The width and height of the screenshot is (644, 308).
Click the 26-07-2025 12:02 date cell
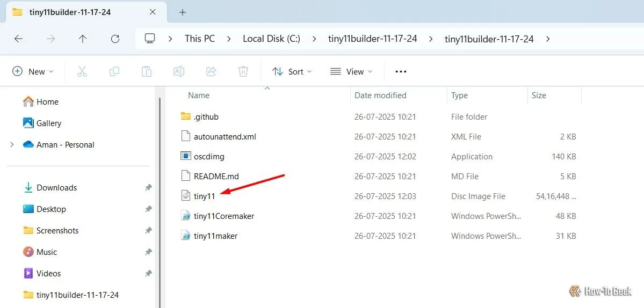[x=385, y=156]
